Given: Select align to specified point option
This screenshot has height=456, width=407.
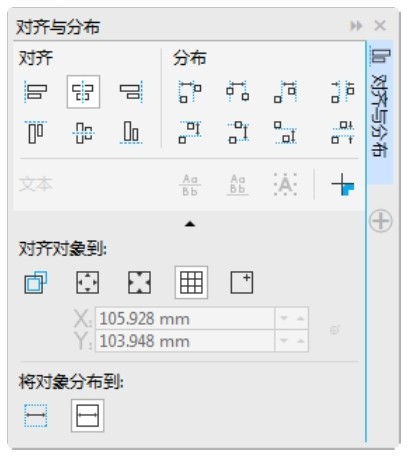Looking at the screenshot, I should [242, 283].
